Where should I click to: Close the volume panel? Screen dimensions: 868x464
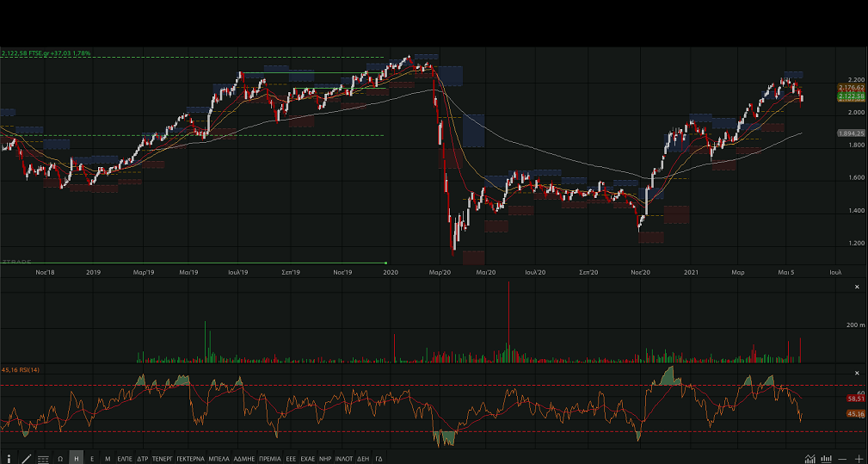pos(857,287)
